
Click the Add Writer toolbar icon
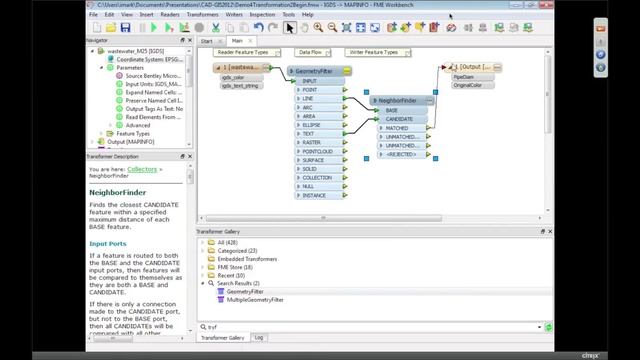tap(406, 28)
